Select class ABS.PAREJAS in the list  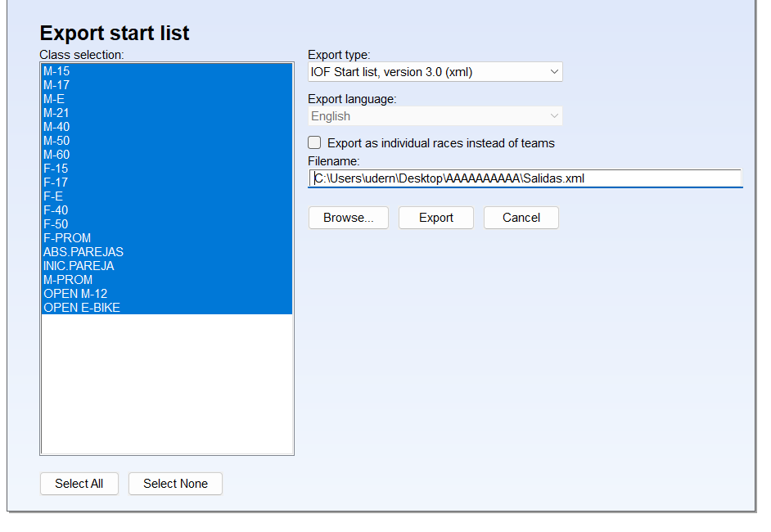(x=167, y=252)
